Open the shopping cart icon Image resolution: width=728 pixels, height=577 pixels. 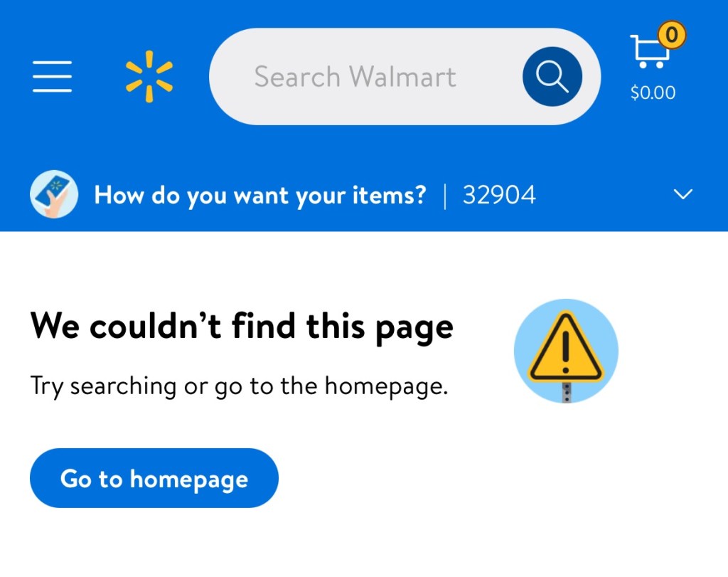[648, 52]
